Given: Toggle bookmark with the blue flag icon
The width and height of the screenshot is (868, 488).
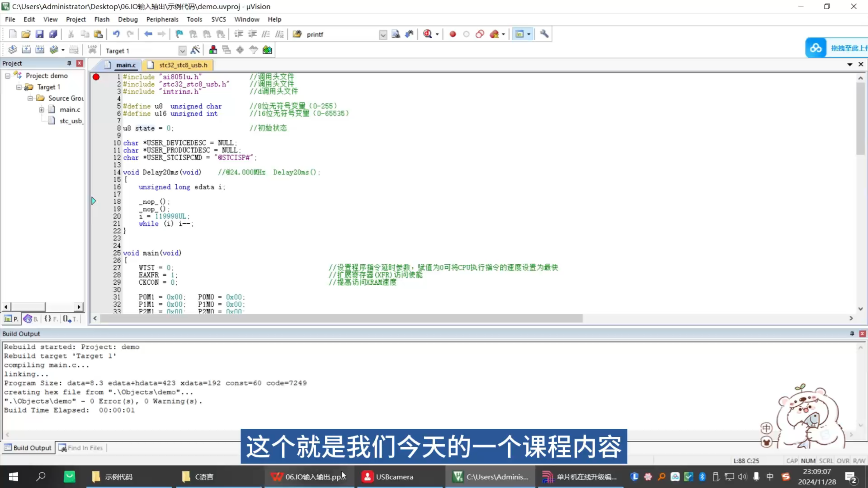Looking at the screenshot, I should coord(179,34).
